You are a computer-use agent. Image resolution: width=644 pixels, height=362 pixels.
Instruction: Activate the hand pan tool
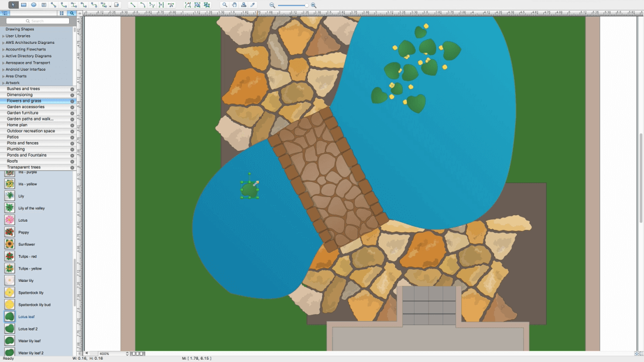pyautogui.click(x=234, y=5)
